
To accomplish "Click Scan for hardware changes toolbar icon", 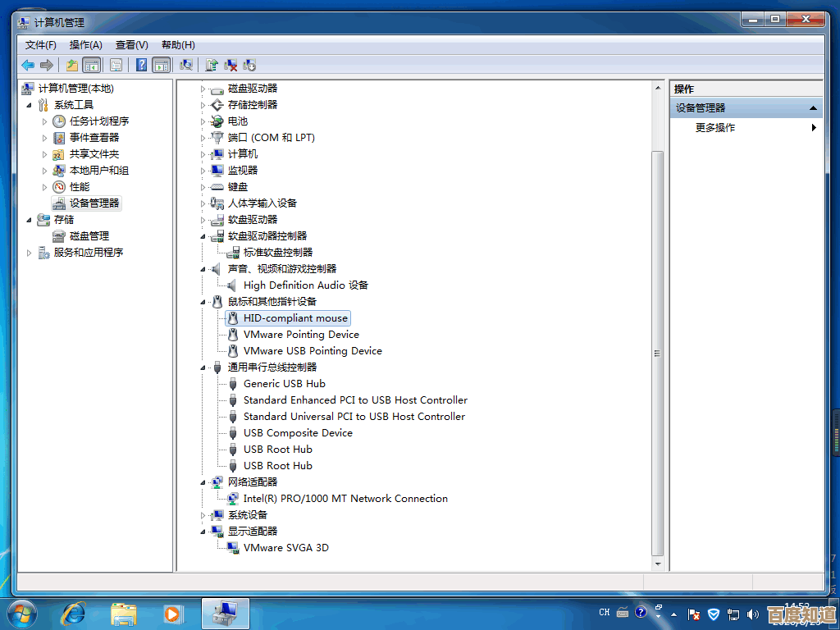I will coord(187,65).
